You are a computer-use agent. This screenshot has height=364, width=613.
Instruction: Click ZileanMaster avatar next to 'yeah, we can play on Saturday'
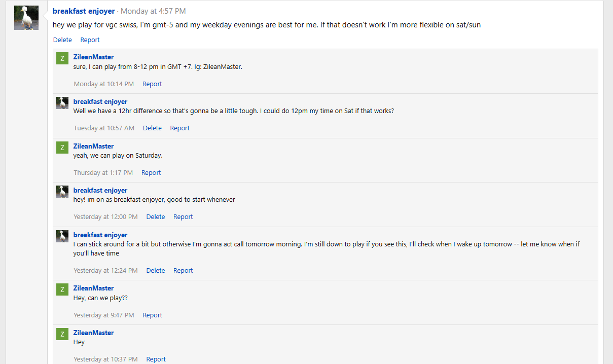62,148
